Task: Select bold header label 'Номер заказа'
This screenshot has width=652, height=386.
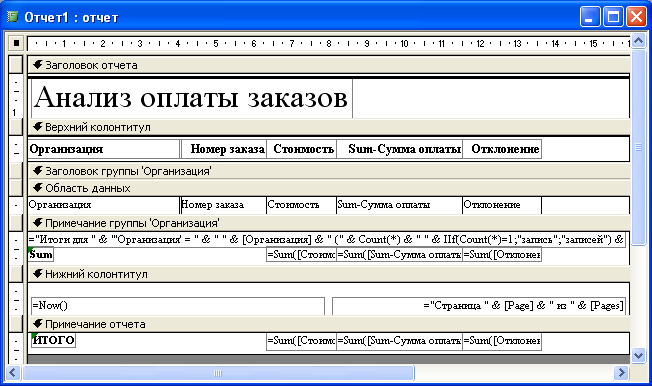Action: (x=224, y=149)
